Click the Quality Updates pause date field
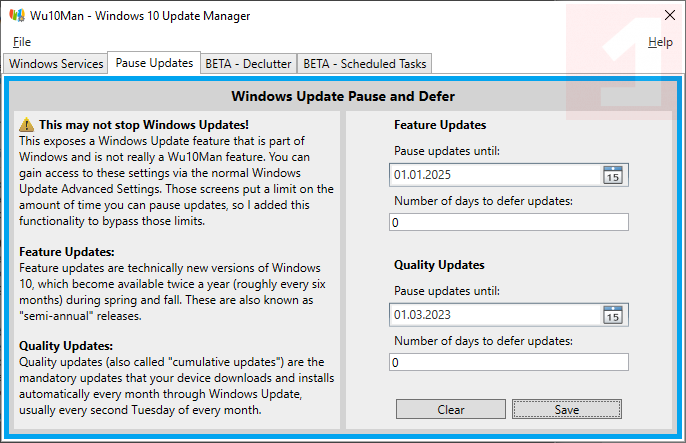686x443 pixels. 495,315
